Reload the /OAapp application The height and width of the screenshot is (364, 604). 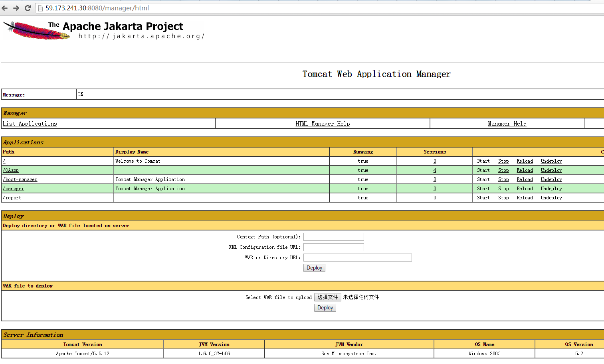click(x=525, y=170)
